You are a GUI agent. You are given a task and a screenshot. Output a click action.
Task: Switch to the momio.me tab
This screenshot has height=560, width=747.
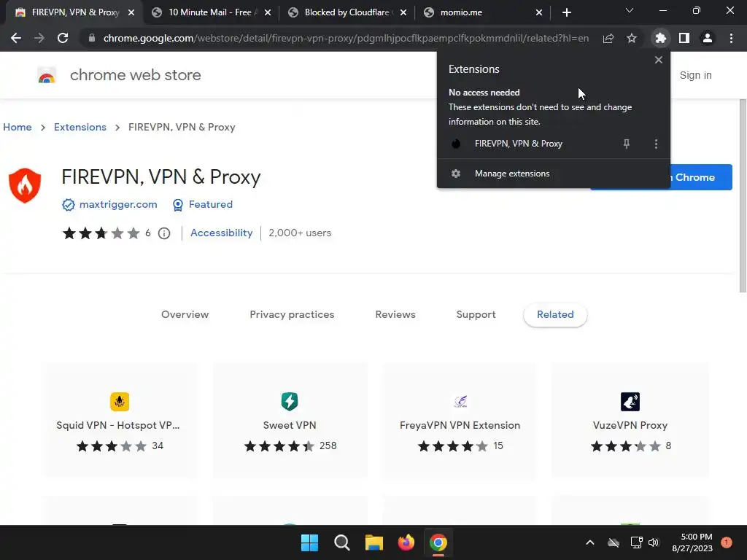[481, 12]
